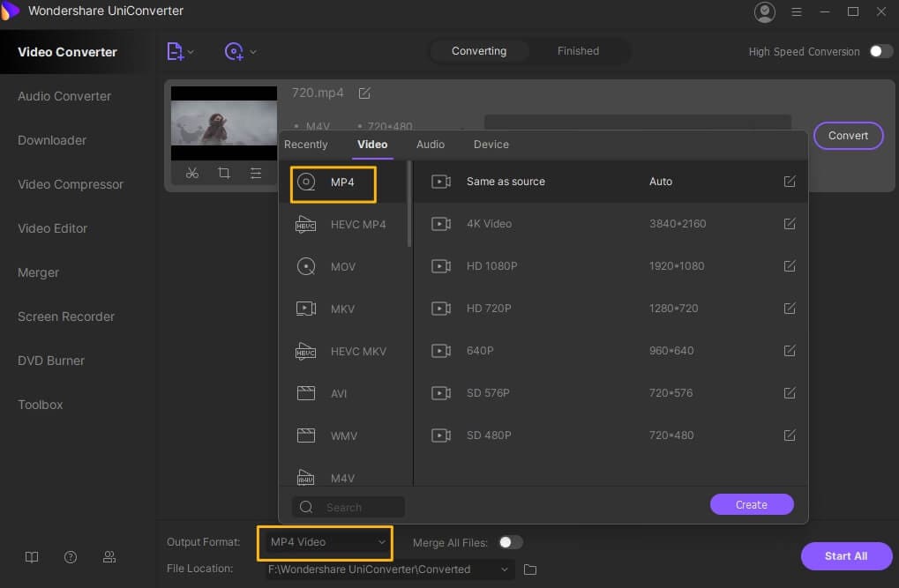Expand the Load DVD dropdown arrow
This screenshot has height=588, width=899.
pos(253,52)
